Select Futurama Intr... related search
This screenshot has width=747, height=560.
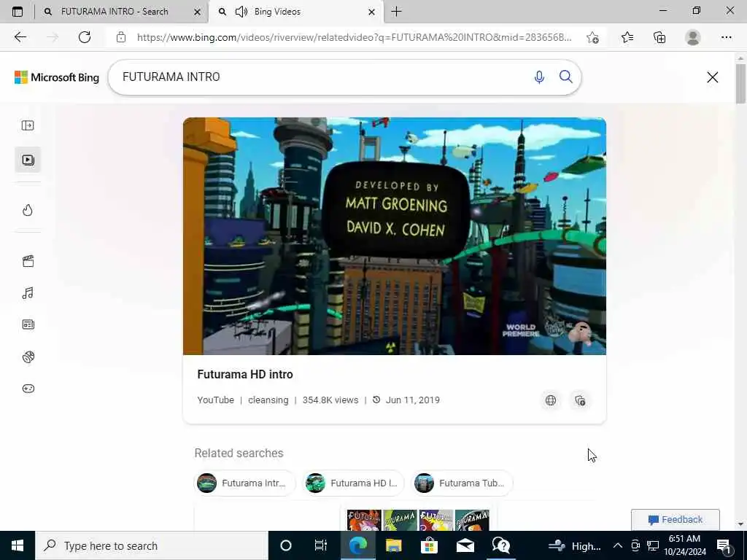[x=245, y=483]
